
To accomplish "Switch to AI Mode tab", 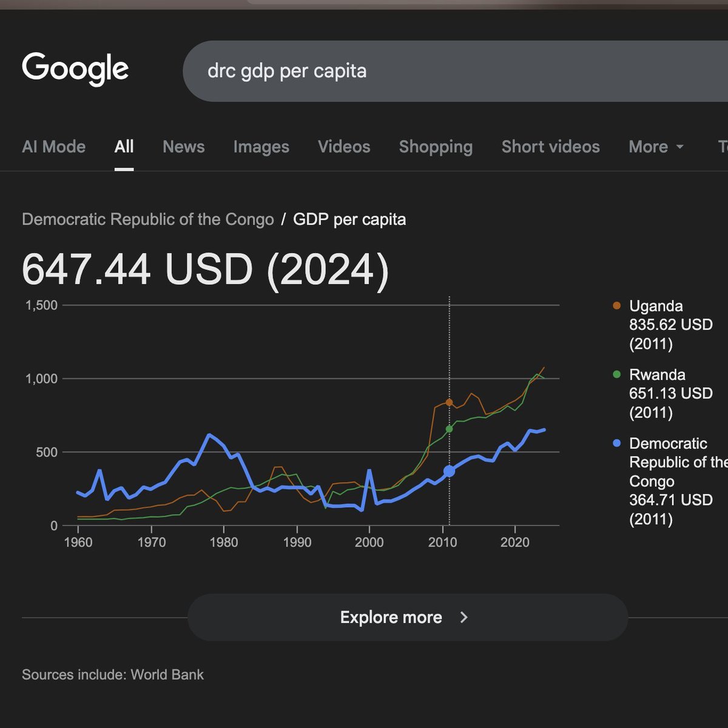I will pos(53,147).
